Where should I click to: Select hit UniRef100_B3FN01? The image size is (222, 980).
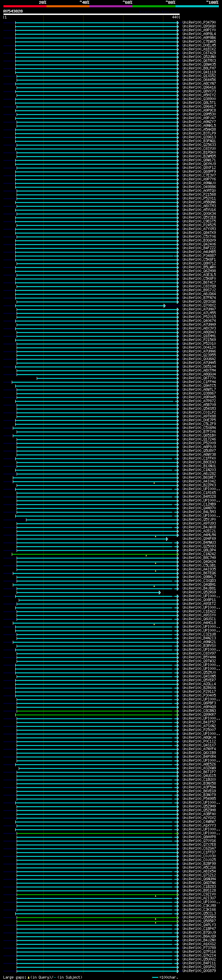click(x=199, y=141)
